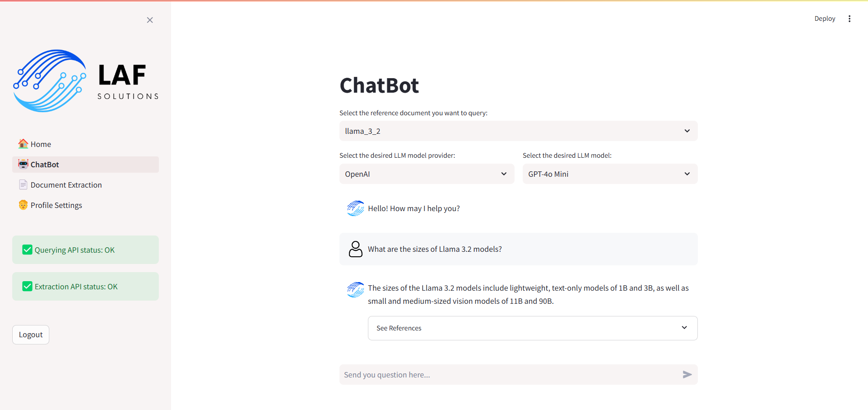Click the chevron in the OpenAI provider box
Screen dimensions: 868x410
[x=504, y=174]
